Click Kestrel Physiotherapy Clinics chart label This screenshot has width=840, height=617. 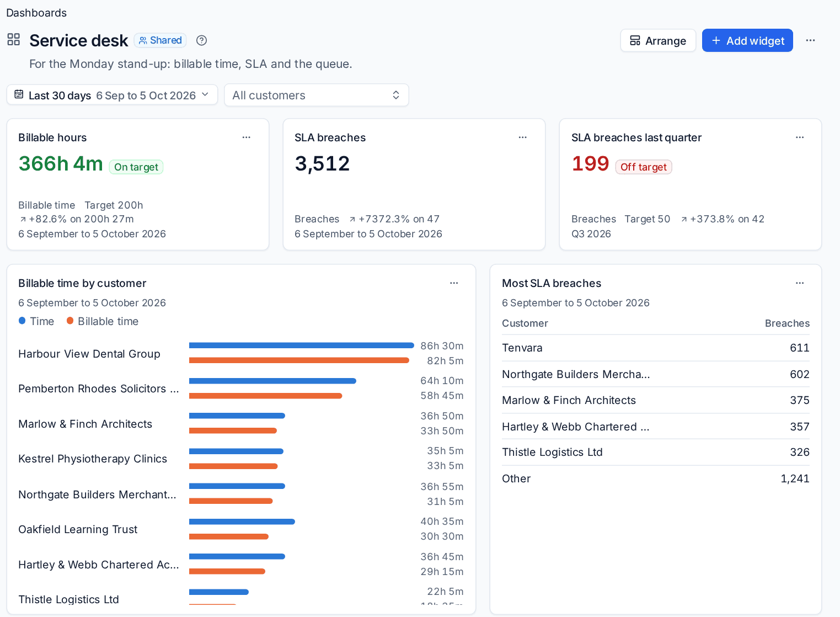(x=93, y=459)
